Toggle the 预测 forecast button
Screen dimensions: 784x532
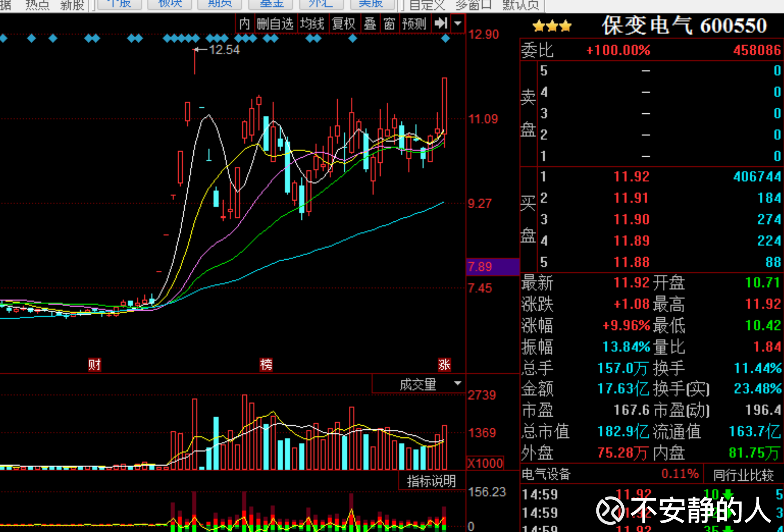tap(414, 24)
